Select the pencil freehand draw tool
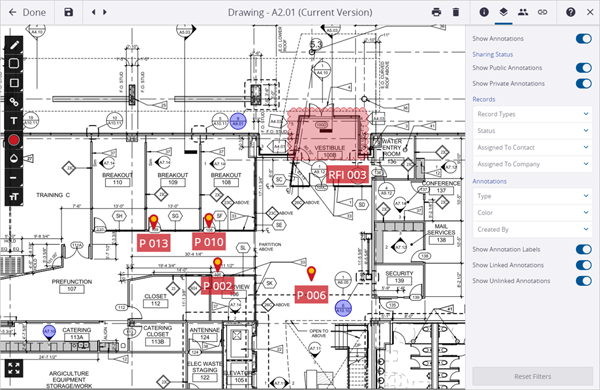Viewport: 600px width, 390px height. point(14,45)
